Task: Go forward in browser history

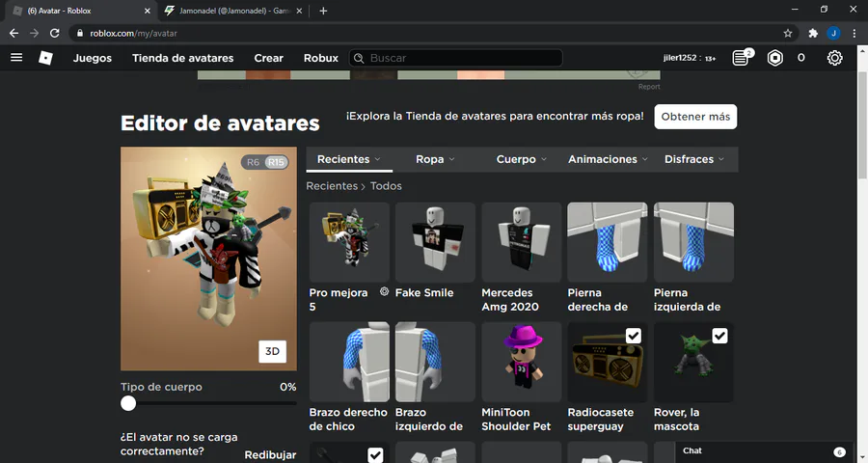Action: (x=35, y=33)
